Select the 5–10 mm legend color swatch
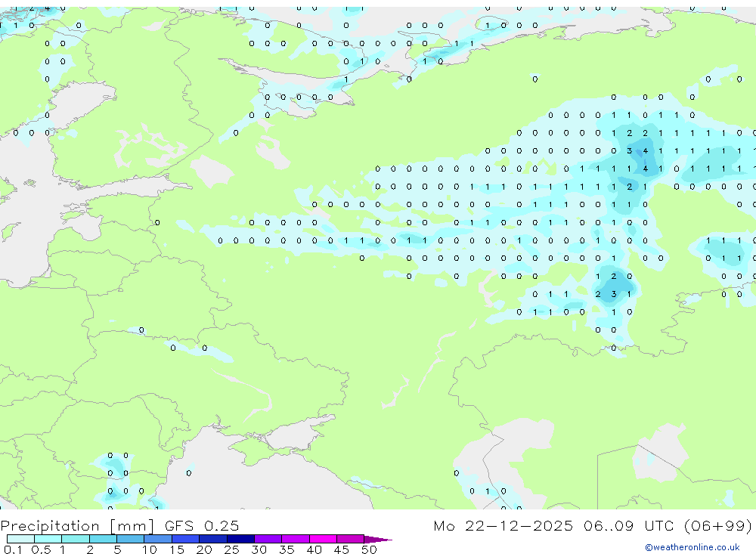Image resolution: width=756 pixels, height=554 pixels. (x=131, y=539)
